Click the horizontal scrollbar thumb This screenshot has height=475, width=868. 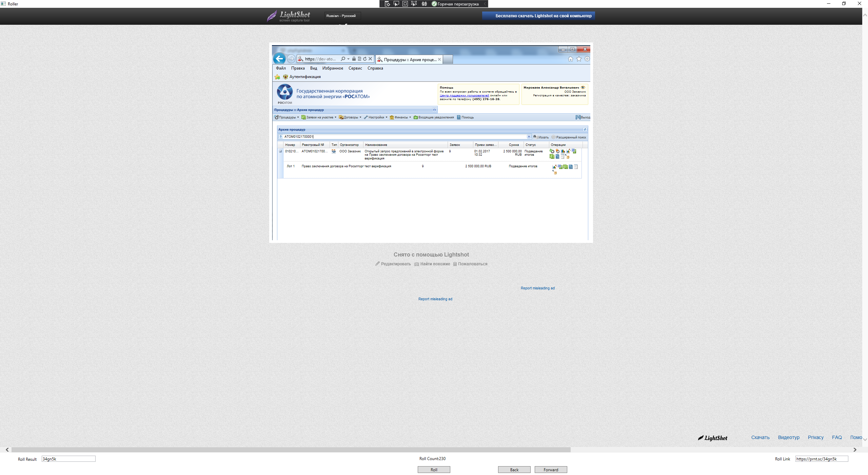tap(291, 450)
